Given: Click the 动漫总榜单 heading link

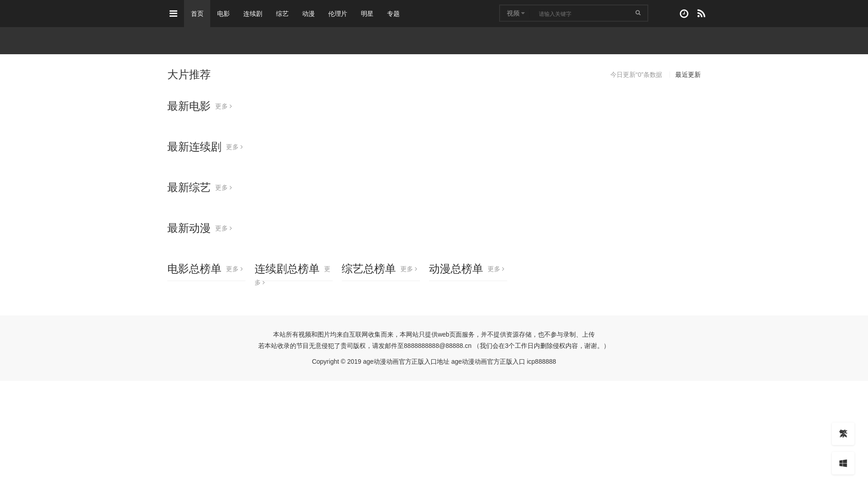Looking at the screenshot, I should tap(456, 269).
